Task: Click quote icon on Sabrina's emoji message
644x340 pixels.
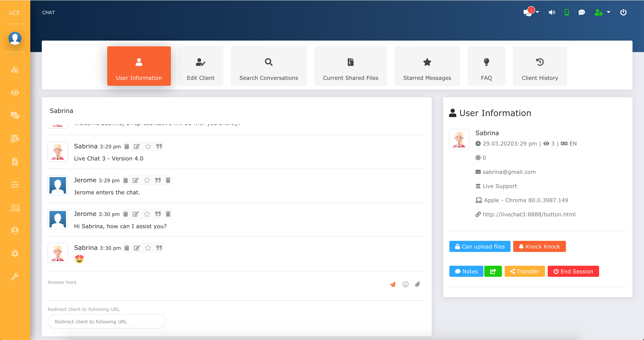Action: (x=159, y=248)
